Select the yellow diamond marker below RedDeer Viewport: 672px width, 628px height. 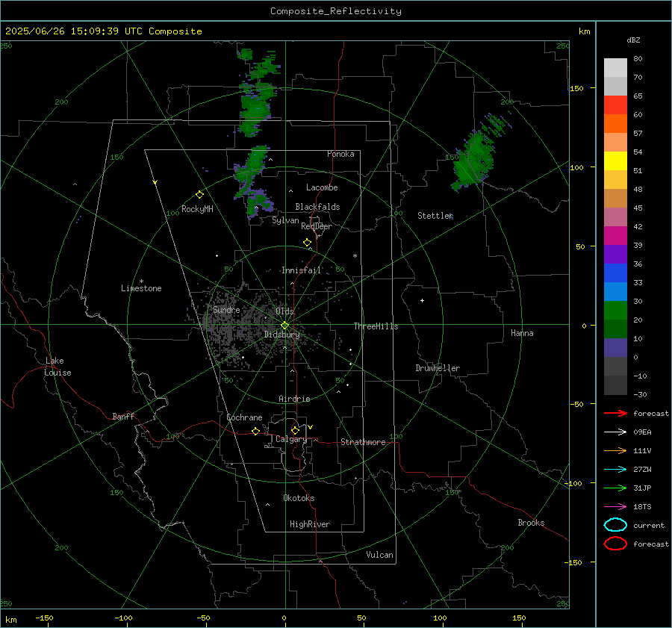tap(307, 243)
